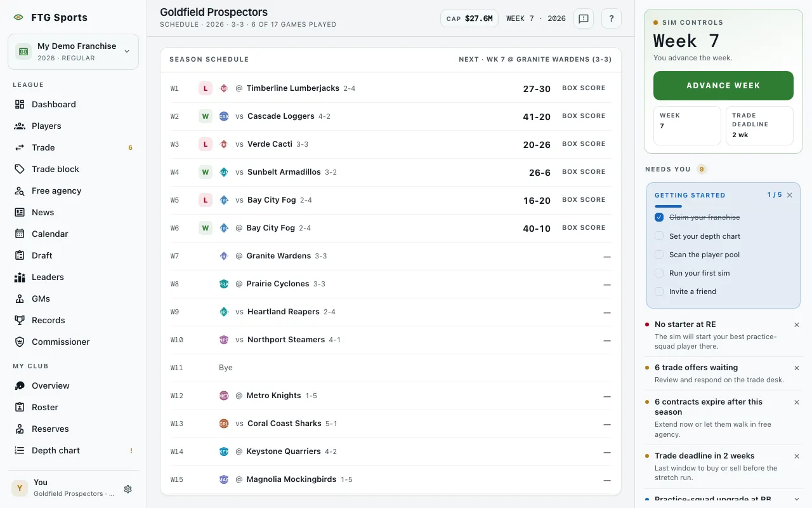
Task: Check the Run your first sim checkbox
Action: [x=659, y=273]
